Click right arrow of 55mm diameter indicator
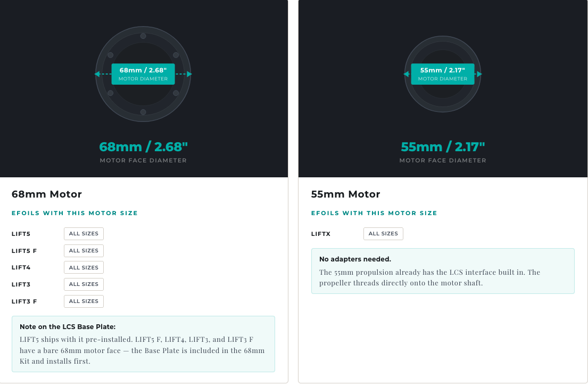The image size is (588, 385). tap(479, 74)
